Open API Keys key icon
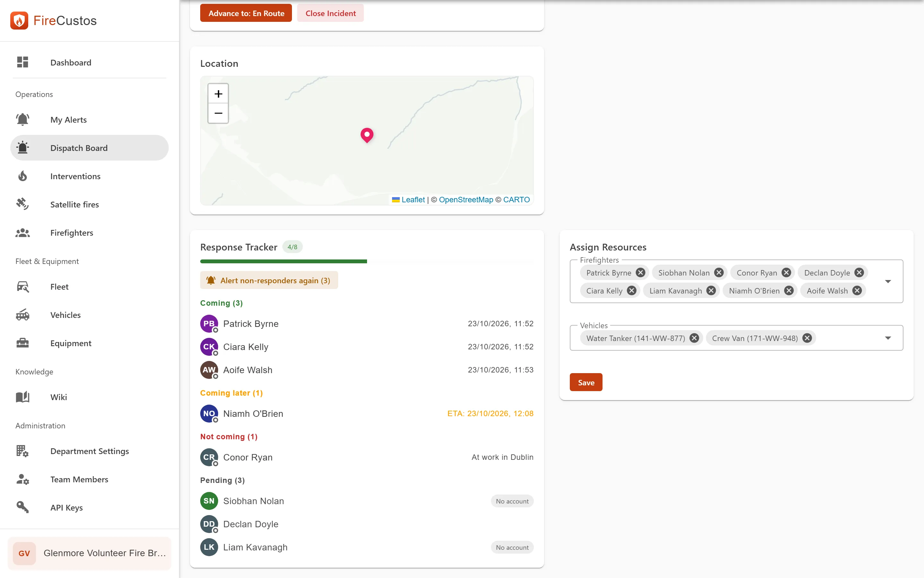 coord(22,508)
